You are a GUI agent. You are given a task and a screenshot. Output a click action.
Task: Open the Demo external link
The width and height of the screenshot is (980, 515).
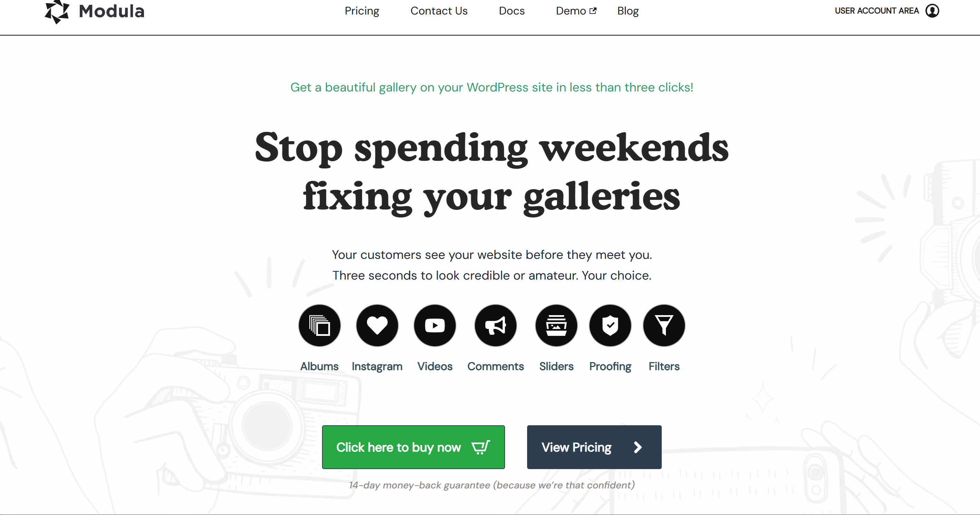(576, 11)
